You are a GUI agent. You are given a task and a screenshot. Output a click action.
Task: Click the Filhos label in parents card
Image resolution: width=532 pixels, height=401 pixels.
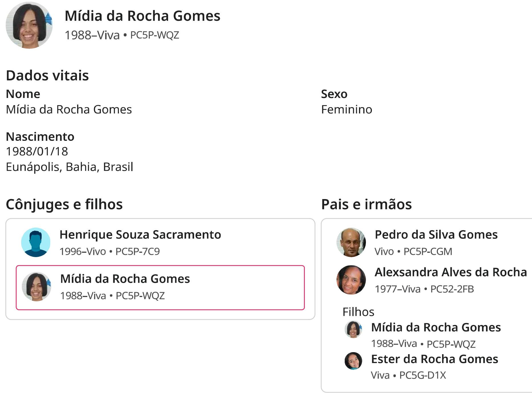[358, 312]
